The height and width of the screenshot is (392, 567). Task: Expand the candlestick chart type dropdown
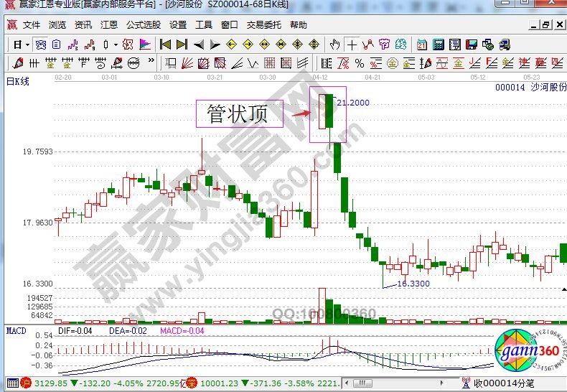(x=117, y=45)
